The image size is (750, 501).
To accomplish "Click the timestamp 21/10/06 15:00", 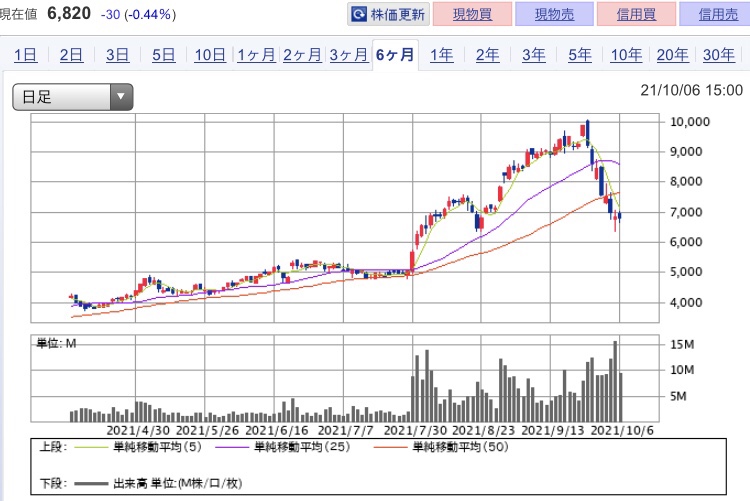I will (692, 90).
